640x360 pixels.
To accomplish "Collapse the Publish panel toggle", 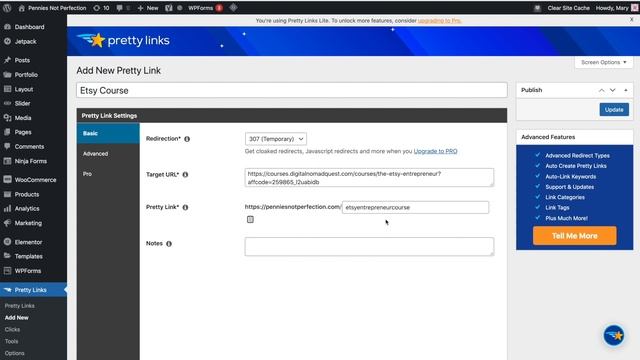I will click(x=626, y=90).
